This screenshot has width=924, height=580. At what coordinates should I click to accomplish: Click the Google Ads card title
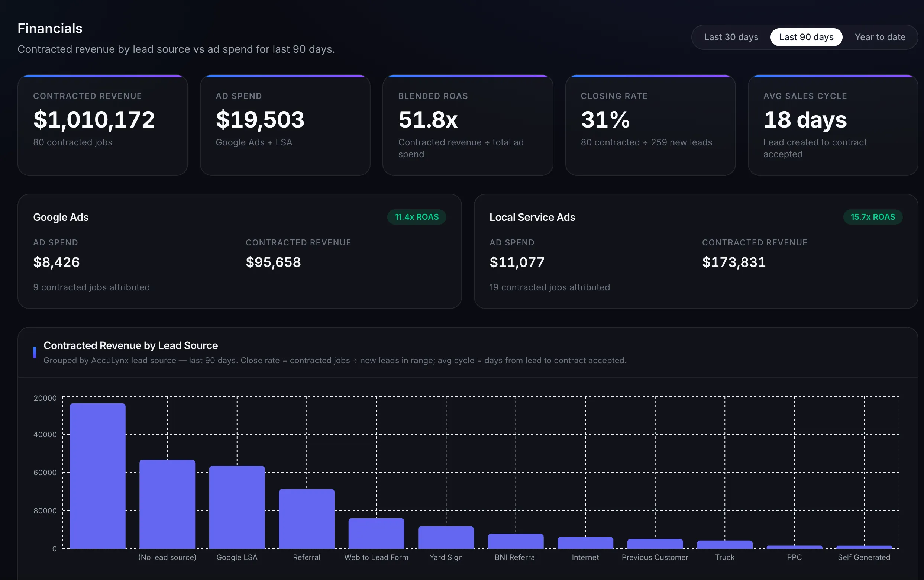click(x=61, y=217)
